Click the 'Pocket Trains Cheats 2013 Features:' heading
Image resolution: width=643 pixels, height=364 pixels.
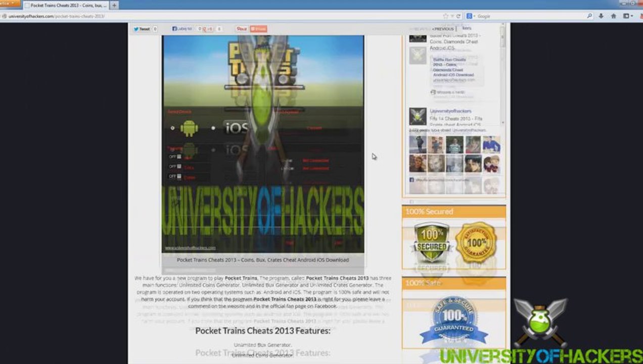[x=263, y=331]
